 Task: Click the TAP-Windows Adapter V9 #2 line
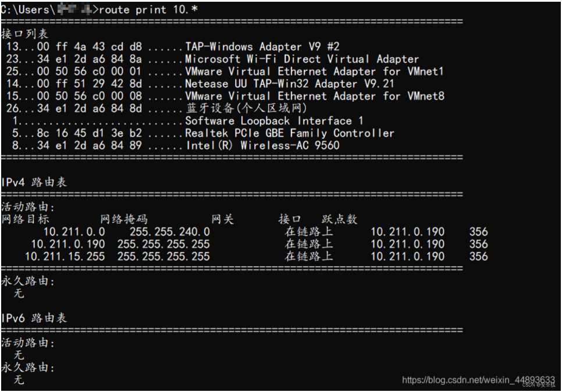173,47
